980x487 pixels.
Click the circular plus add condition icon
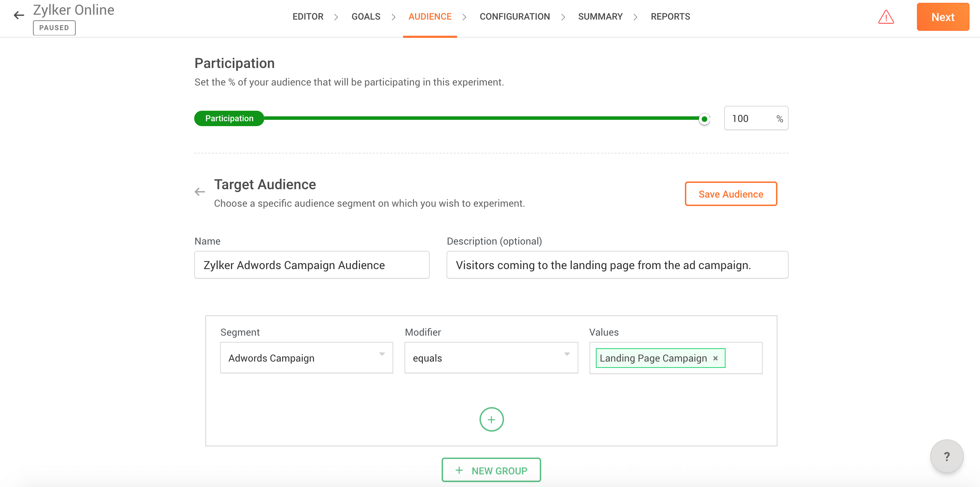pos(491,419)
